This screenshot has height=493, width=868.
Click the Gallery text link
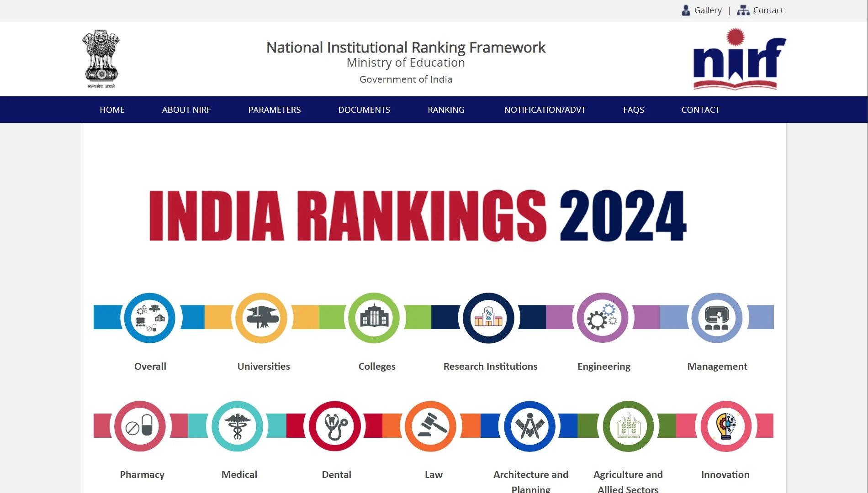[x=708, y=10]
